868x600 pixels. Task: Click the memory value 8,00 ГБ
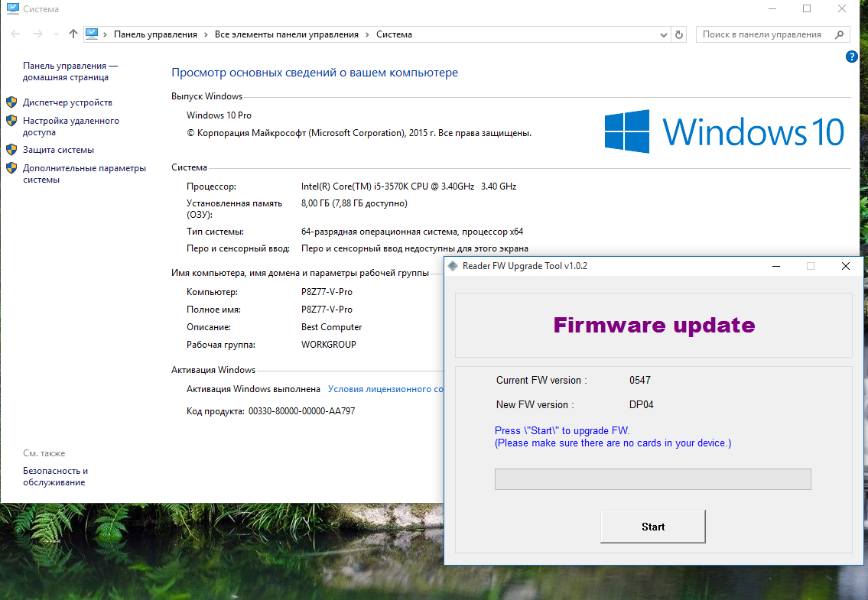coord(354,203)
